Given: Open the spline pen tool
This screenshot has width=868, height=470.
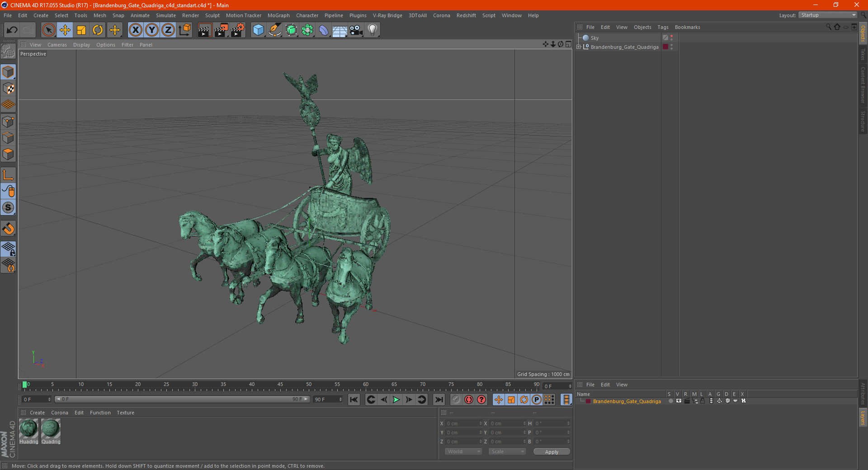Looking at the screenshot, I should [275, 30].
